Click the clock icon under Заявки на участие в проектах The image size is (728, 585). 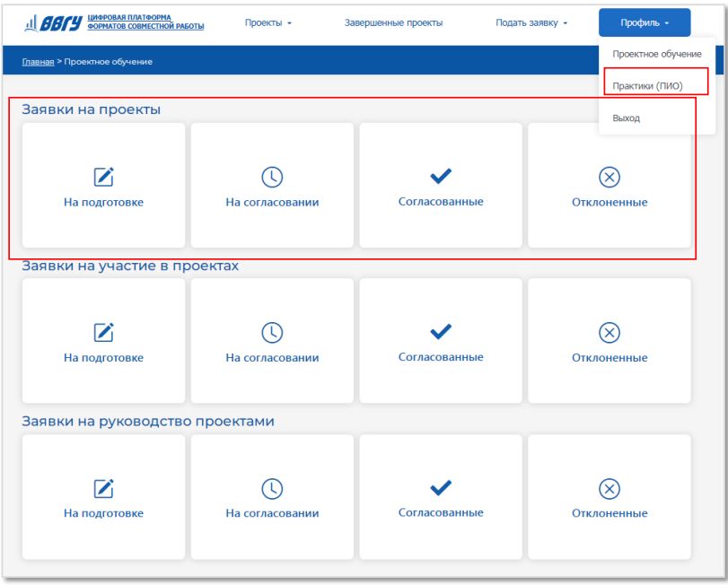(272, 333)
